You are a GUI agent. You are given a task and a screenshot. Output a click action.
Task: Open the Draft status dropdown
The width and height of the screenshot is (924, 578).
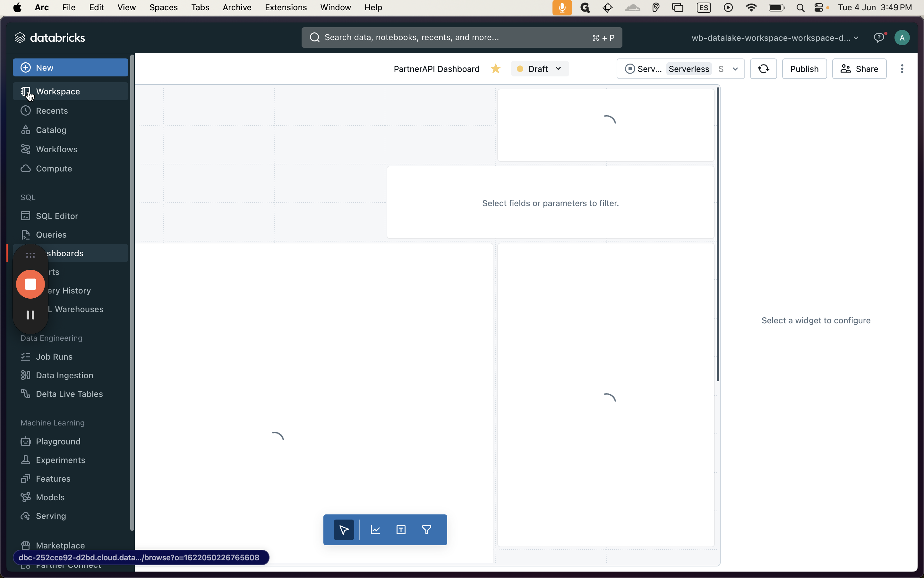coord(540,69)
